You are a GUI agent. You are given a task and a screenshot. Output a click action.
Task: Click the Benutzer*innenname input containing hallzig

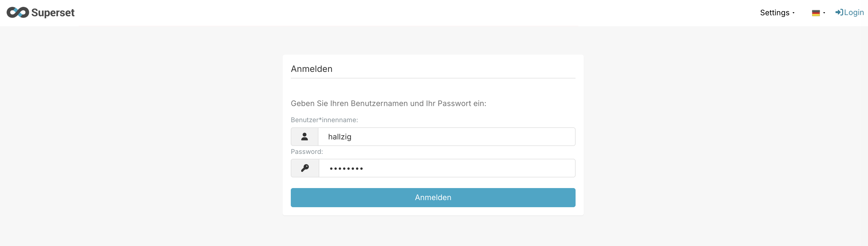[447, 137]
